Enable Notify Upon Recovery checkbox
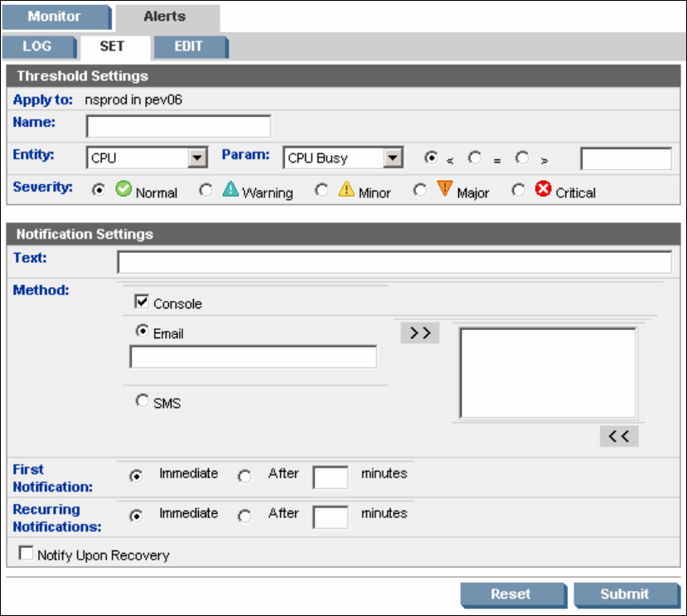 pyautogui.click(x=26, y=554)
